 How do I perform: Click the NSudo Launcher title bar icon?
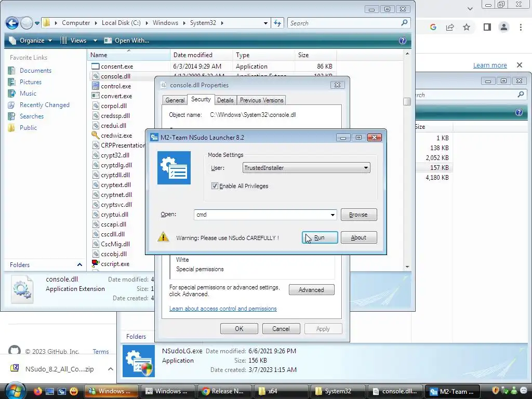pos(154,137)
